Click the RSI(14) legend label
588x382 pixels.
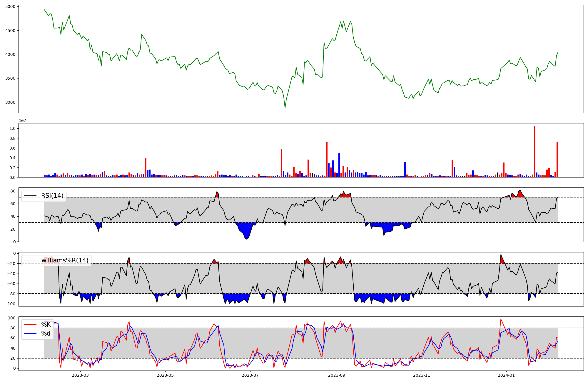coord(52,196)
